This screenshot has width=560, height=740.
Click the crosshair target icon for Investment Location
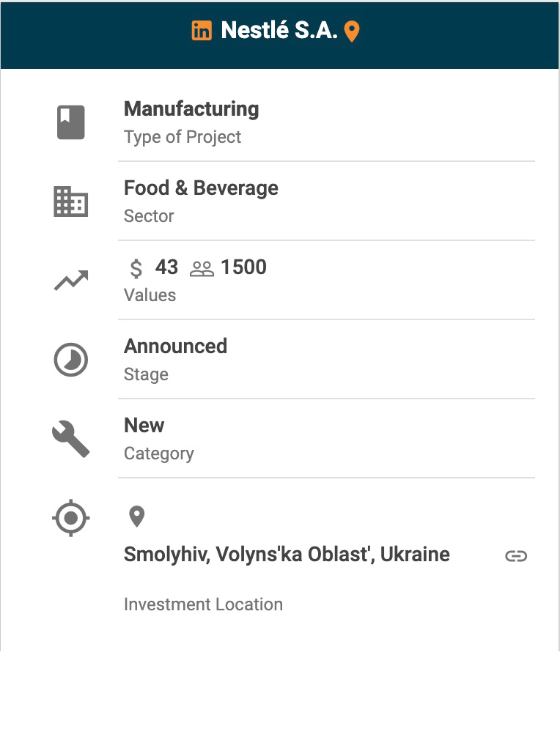click(71, 519)
